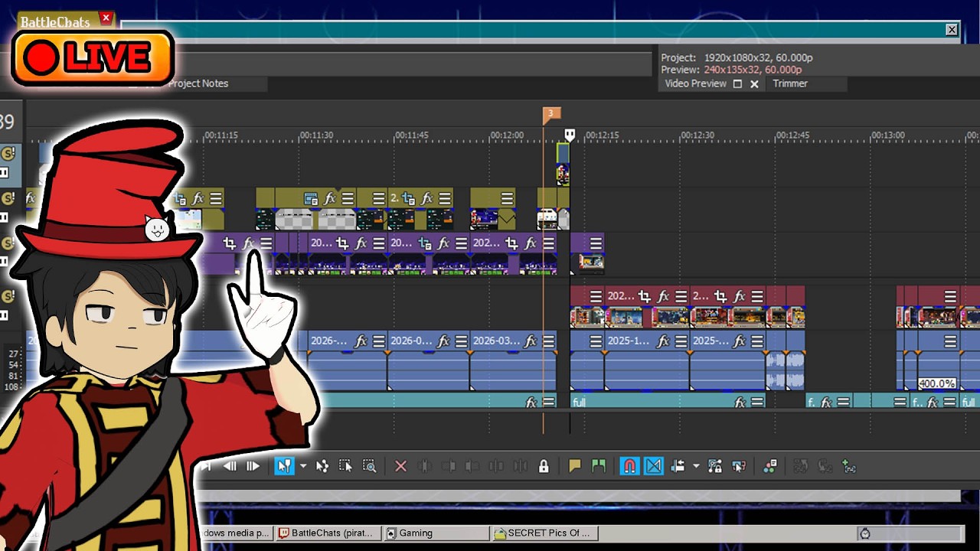Open event menu on teal 'full' clip
The image size is (980, 551).
[x=757, y=402]
